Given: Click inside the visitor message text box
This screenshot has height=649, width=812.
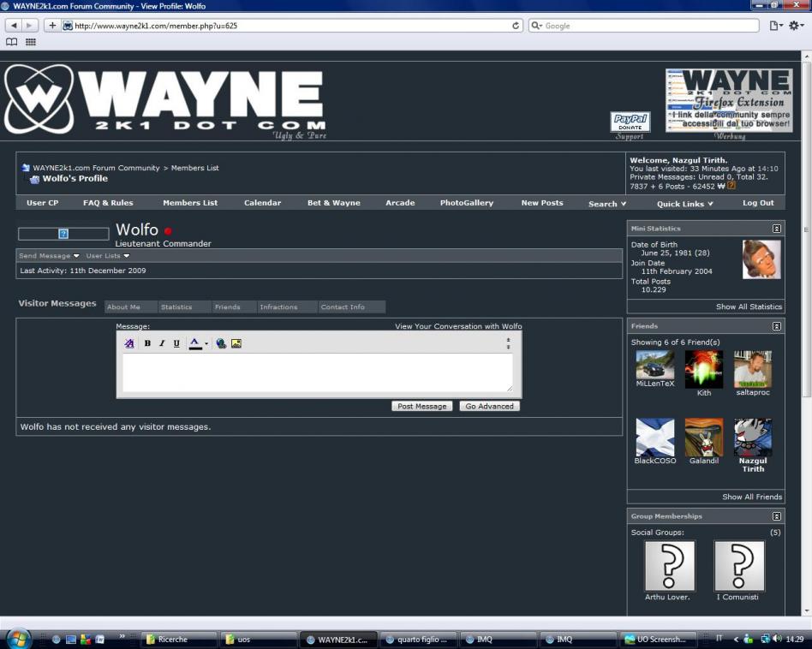Looking at the screenshot, I should 318,372.
